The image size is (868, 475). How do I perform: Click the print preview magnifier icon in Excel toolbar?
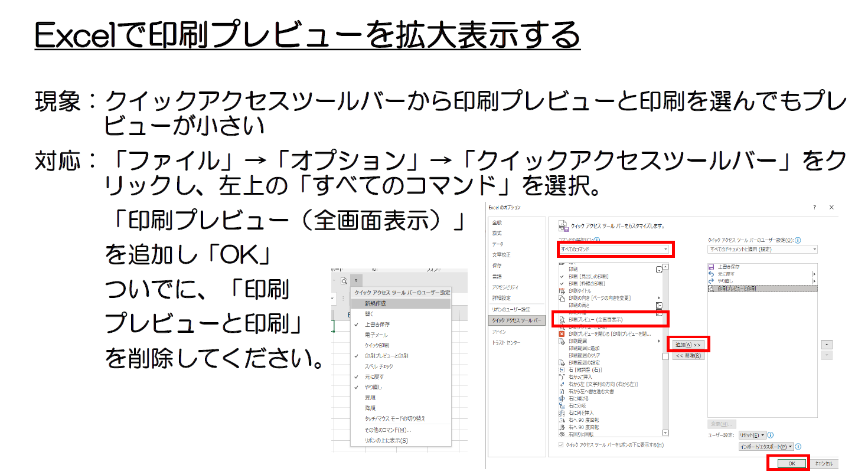tap(343, 281)
